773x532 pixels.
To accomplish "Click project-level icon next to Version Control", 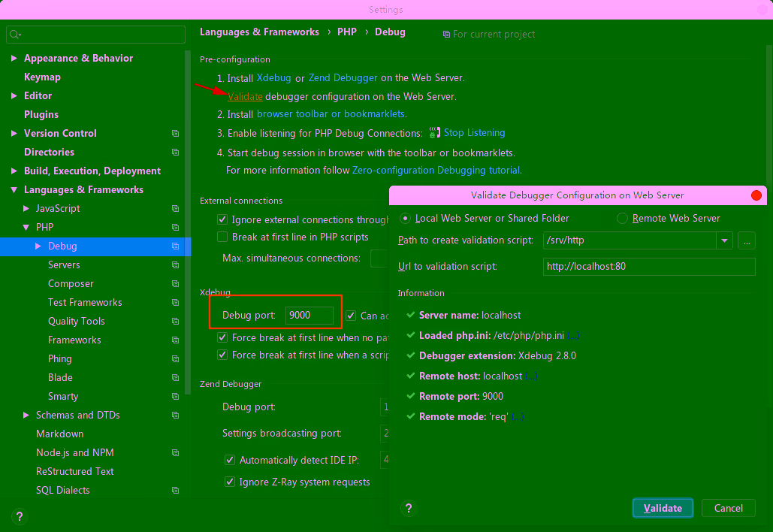I will point(175,134).
